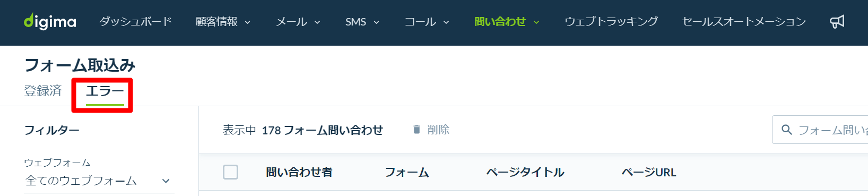Expand the メール dropdown menu
The height and width of the screenshot is (196, 868).
click(x=298, y=22)
